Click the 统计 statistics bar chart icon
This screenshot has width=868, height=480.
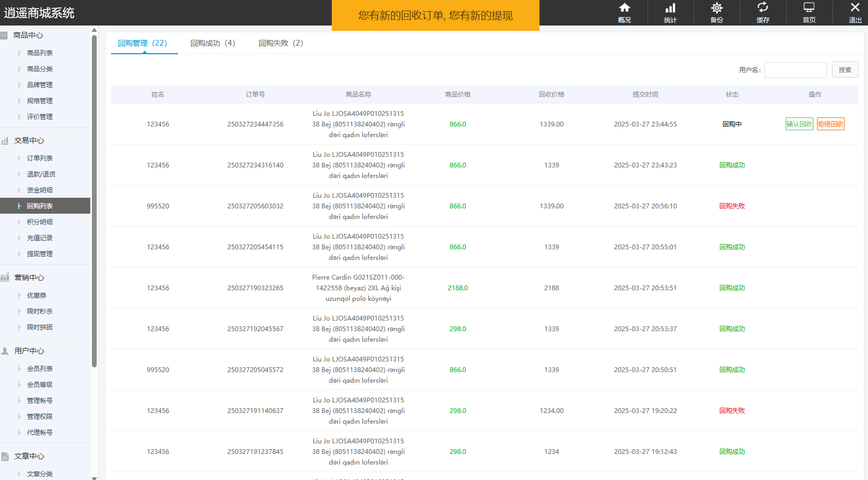[x=670, y=8]
